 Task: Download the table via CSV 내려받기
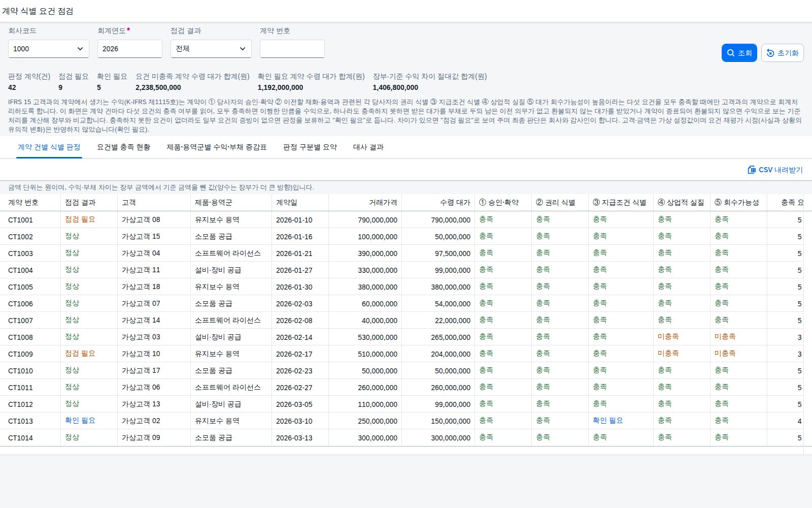coord(775,170)
